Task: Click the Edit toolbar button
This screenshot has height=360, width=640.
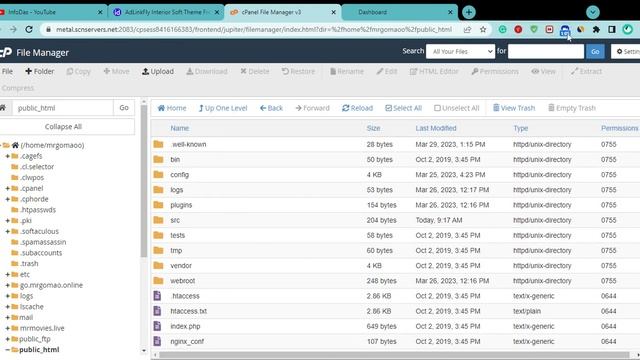Action: tap(387, 71)
